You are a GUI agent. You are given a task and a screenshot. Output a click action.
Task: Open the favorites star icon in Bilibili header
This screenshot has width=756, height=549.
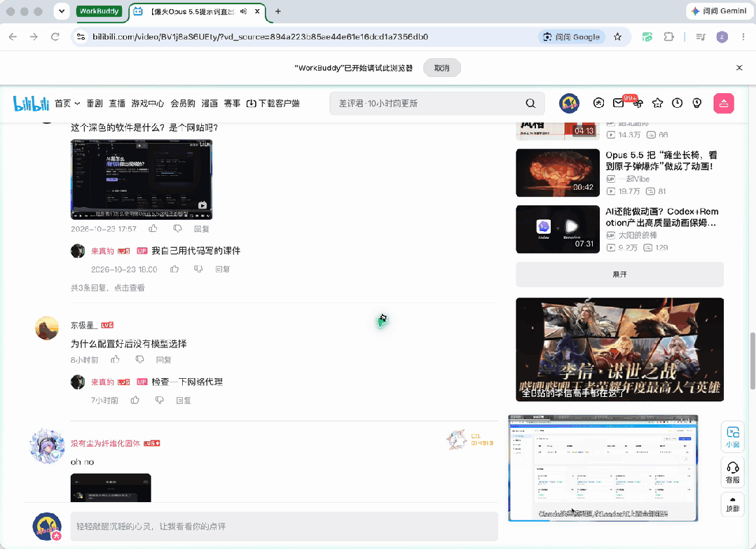(x=658, y=103)
